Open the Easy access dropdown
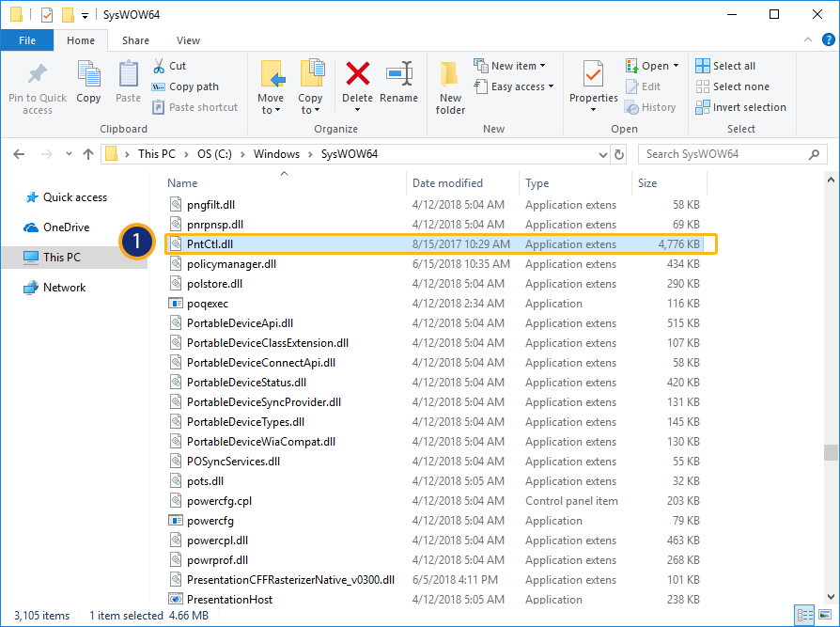 pyautogui.click(x=517, y=86)
